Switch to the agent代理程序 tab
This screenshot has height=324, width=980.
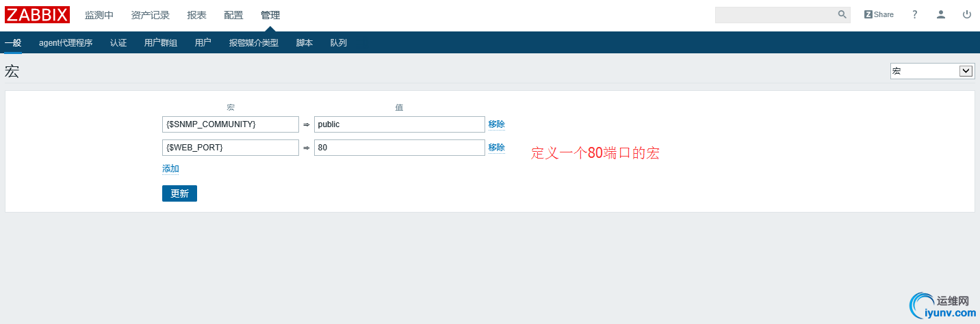[66, 42]
